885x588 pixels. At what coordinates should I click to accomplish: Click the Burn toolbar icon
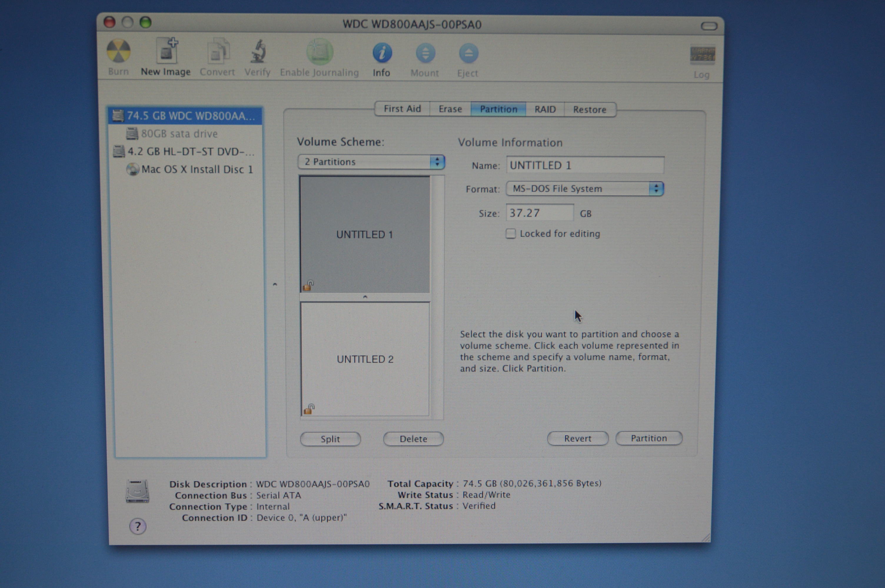click(119, 51)
